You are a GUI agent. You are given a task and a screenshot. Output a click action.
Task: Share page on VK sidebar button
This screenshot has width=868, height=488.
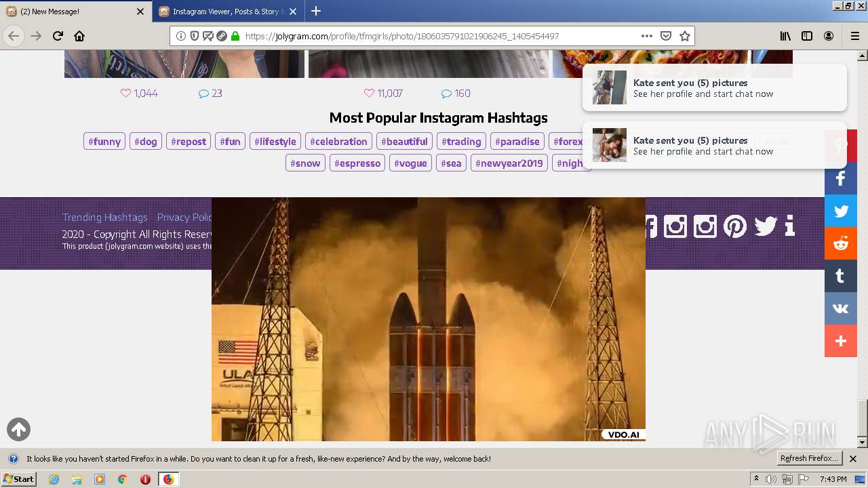click(841, 309)
